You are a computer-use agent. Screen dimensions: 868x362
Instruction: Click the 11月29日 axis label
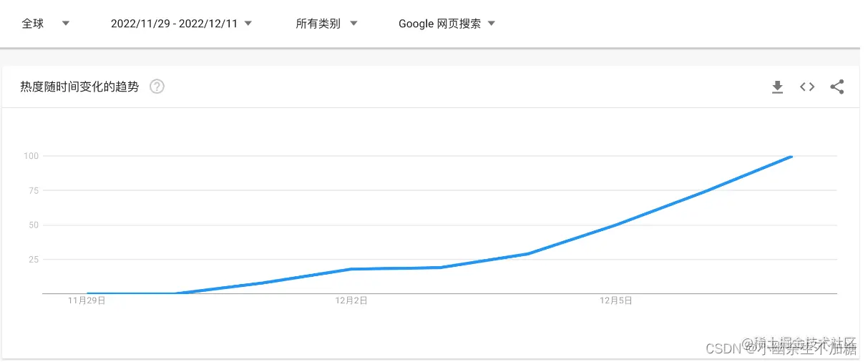(x=87, y=300)
